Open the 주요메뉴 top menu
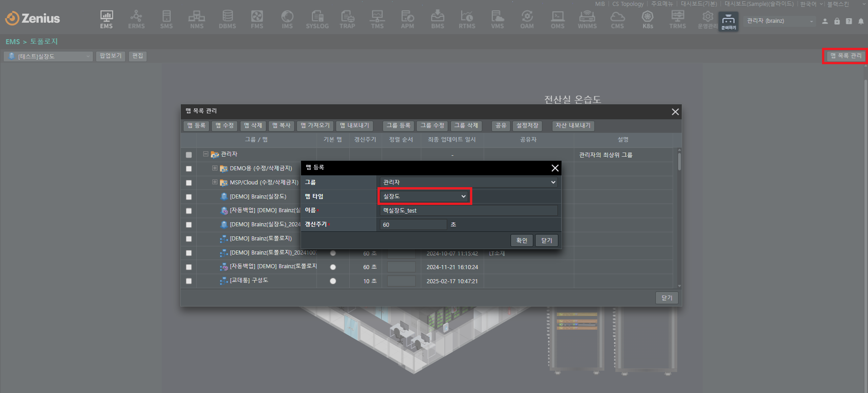Screen dimensions: 868x393 click(662, 4)
